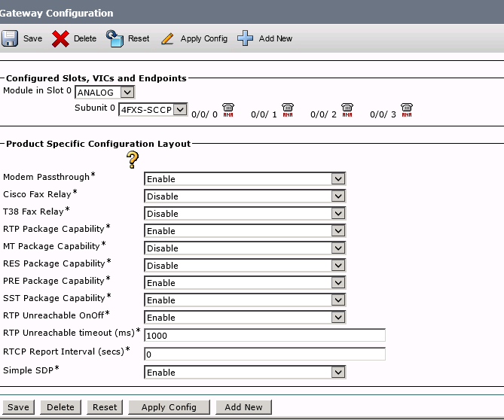
Task: Click the Save text in top toolbar
Action: point(33,38)
